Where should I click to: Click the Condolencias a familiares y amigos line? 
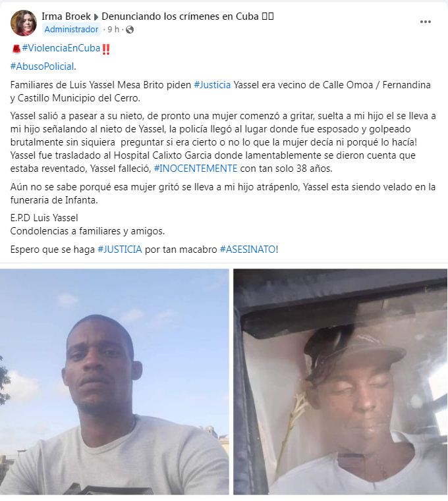[88, 231]
